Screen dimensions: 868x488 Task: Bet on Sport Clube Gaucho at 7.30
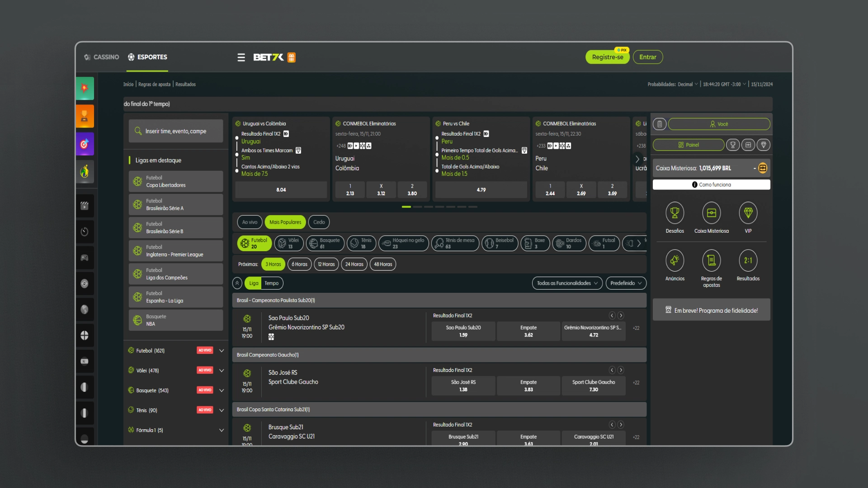click(x=594, y=386)
